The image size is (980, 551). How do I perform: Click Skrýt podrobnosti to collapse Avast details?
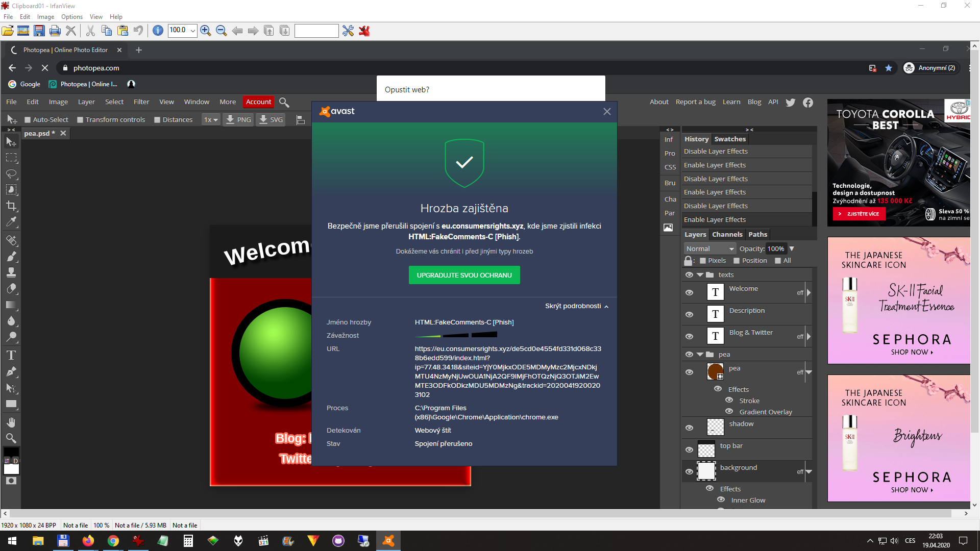click(x=573, y=306)
